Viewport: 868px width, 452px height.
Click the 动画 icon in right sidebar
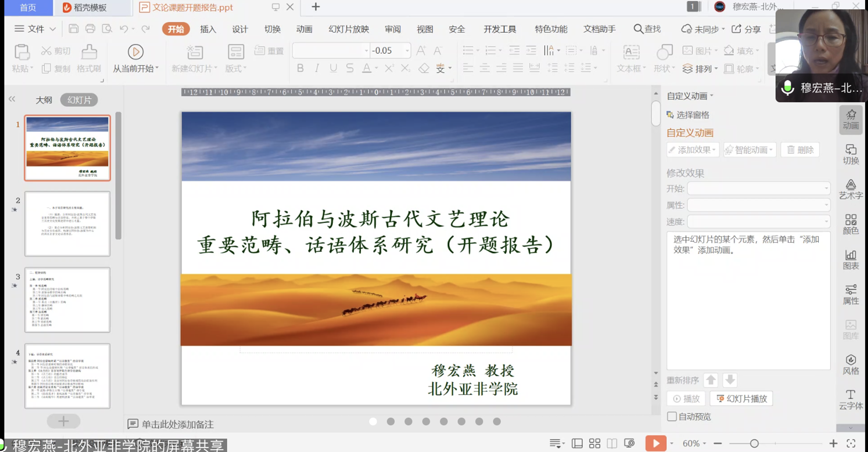pyautogui.click(x=850, y=119)
